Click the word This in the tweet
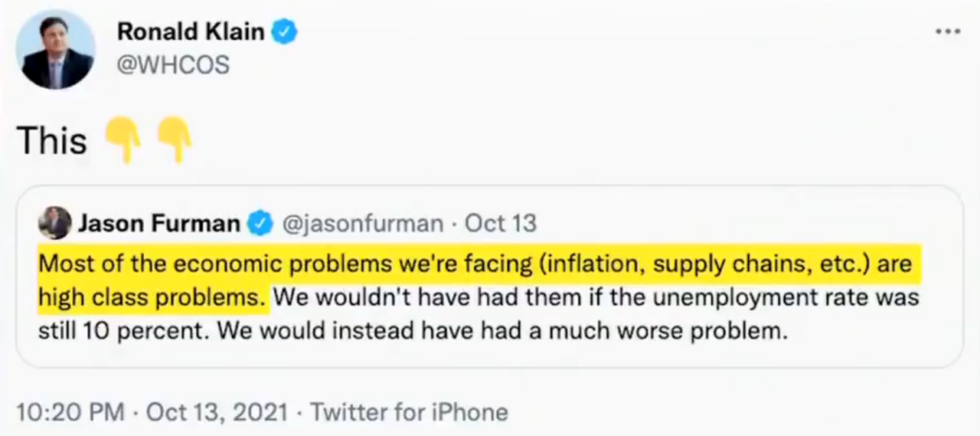Viewport: 980px width, 436px height. (52, 141)
